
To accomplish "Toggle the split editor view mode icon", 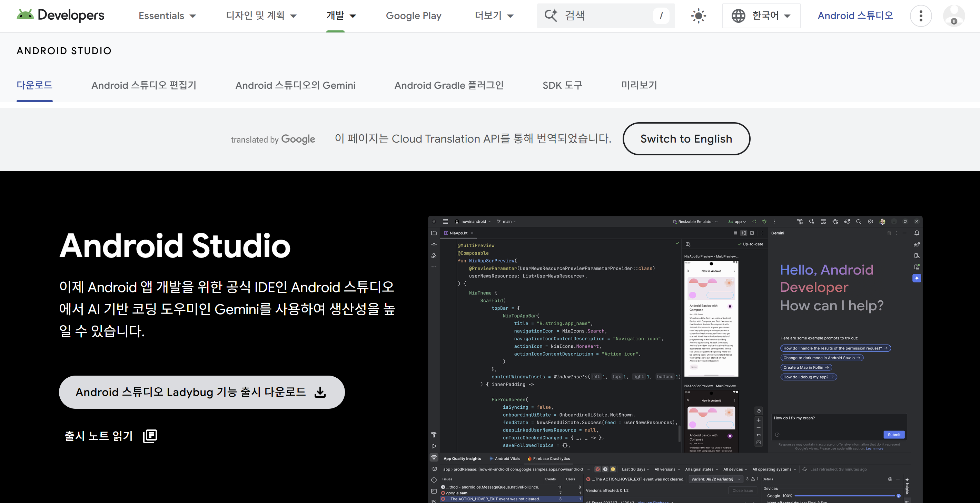I will tap(744, 233).
